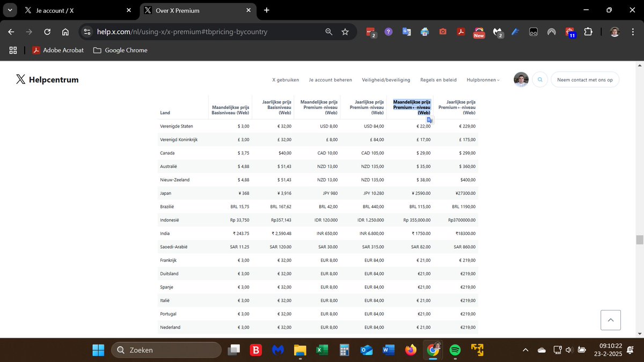The width and height of the screenshot is (644, 362).
Task: Expand the Hulpbronnen dropdown
Action: (483, 80)
